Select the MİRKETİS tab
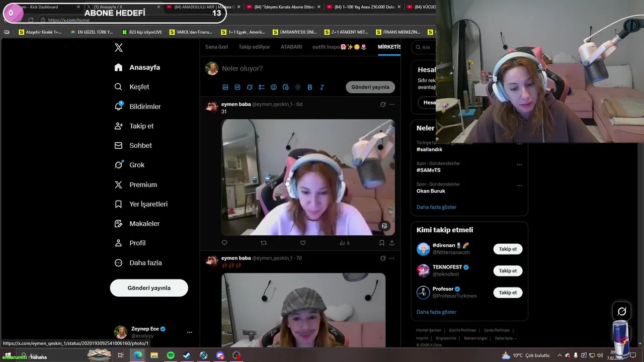 point(389,47)
